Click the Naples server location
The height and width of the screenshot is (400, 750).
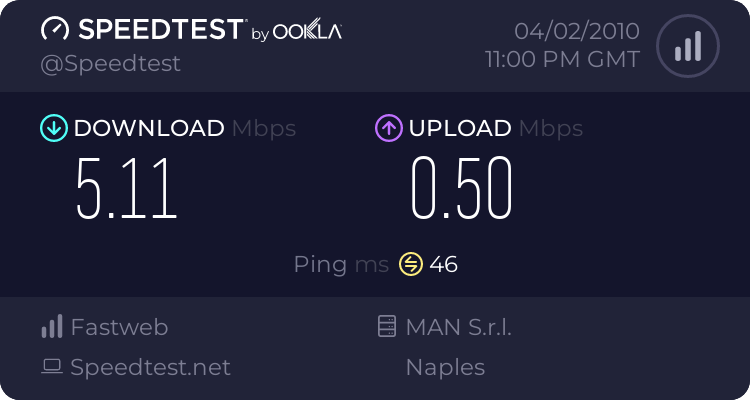coord(445,367)
